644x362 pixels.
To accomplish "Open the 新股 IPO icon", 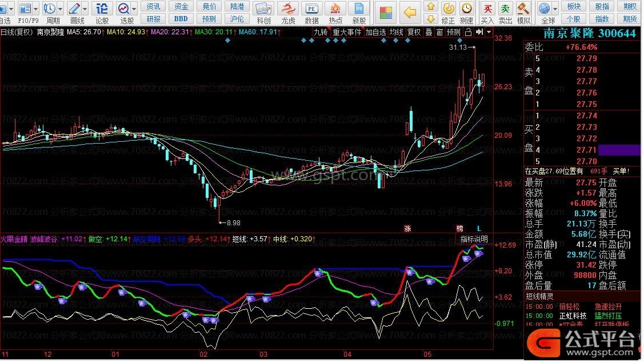I will pos(359,9).
